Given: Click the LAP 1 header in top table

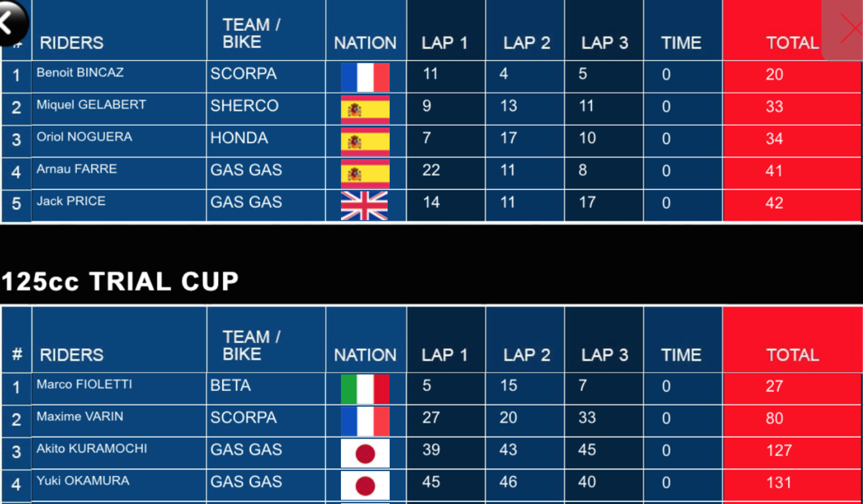Looking at the screenshot, I should pyautogui.click(x=444, y=43).
